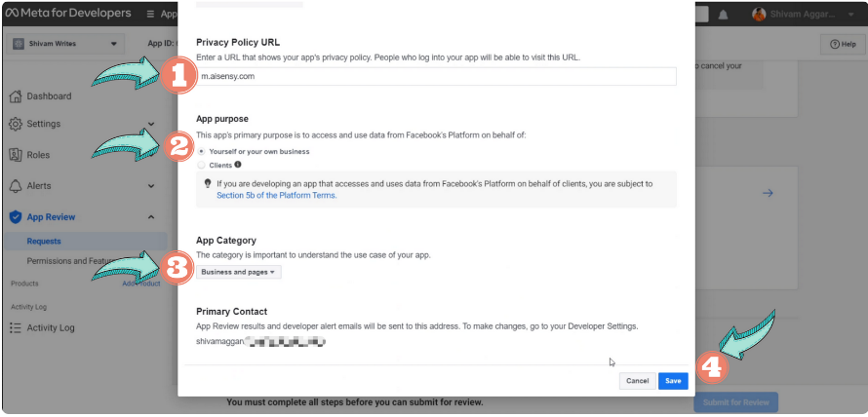This screenshot has height=417, width=868.
Task: Click the App Review shield icon
Action: [16, 217]
